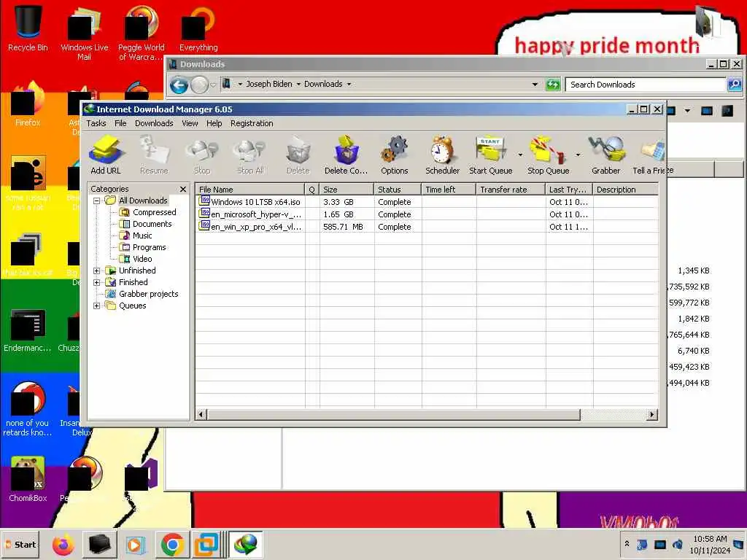Open Everything desktop icon
Image resolution: width=747 pixels, height=560 pixels.
[x=198, y=28]
